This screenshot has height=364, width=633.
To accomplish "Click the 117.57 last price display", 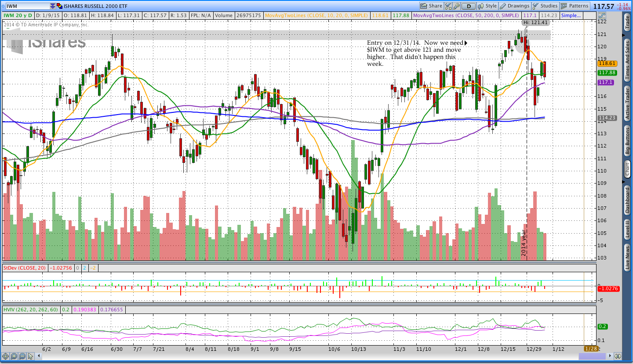I will [603, 6].
